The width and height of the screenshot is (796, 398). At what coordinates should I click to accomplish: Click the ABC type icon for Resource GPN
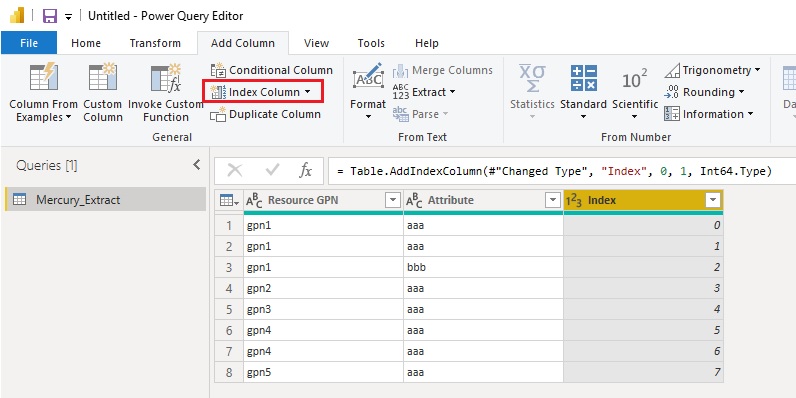tap(255, 201)
